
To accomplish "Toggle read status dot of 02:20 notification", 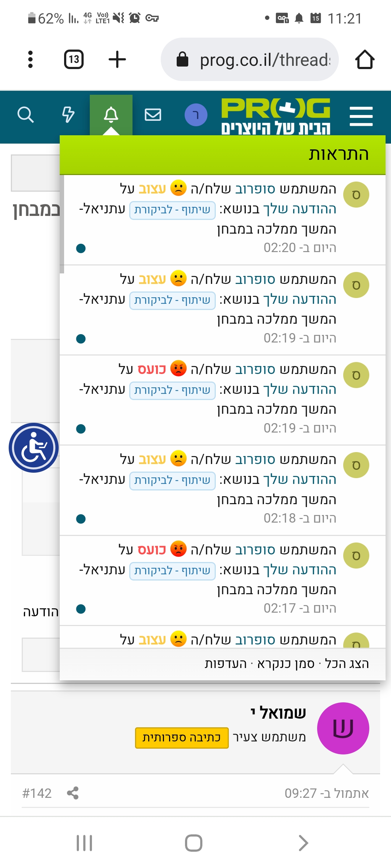I will click(x=81, y=248).
